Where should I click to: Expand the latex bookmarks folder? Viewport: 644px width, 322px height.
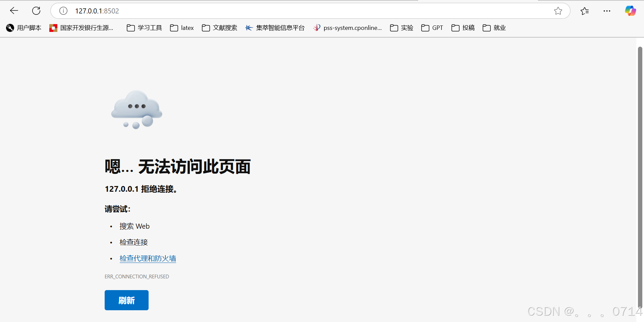pyautogui.click(x=181, y=28)
